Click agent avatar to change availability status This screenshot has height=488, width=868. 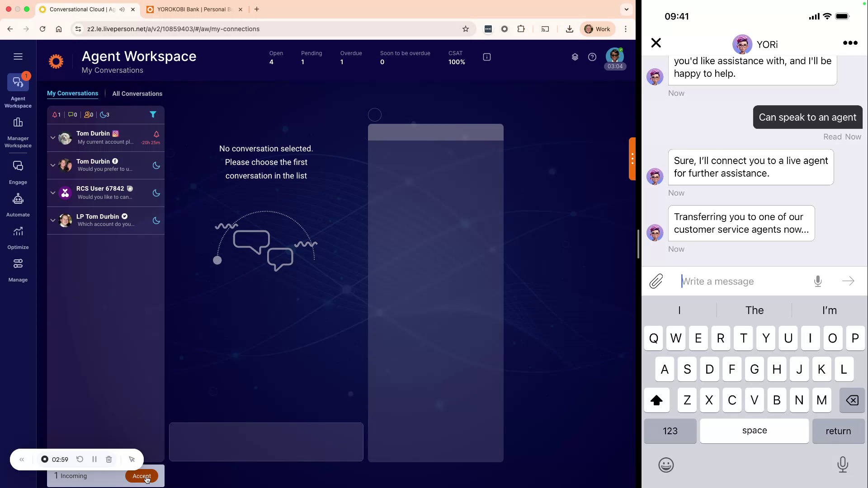coord(615,55)
